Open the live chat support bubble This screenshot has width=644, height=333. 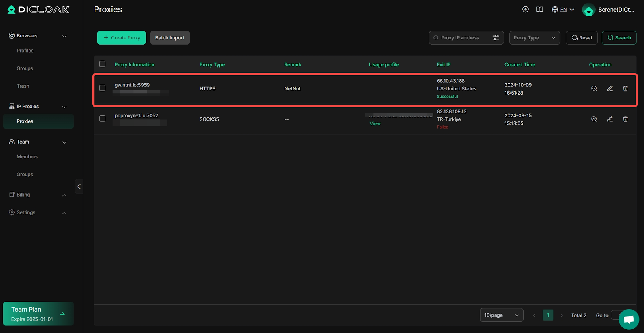(629, 319)
